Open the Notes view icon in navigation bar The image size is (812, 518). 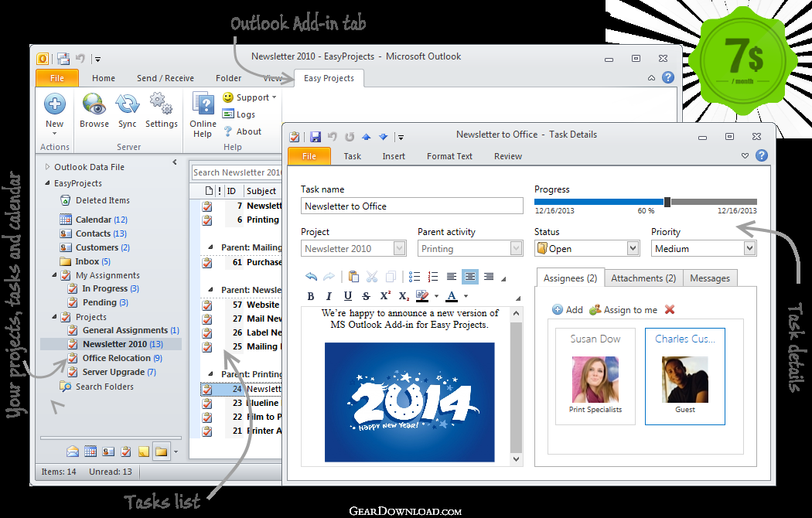click(143, 452)
